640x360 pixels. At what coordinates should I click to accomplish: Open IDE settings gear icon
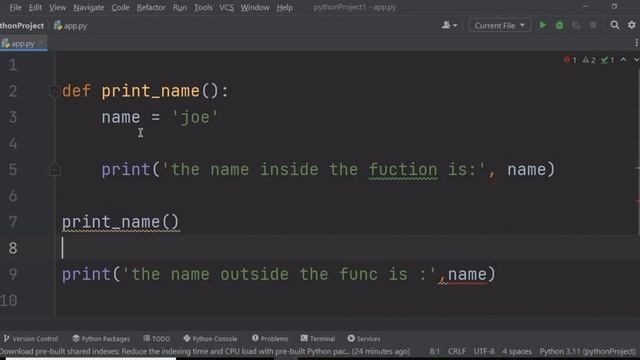coord(631,25)
